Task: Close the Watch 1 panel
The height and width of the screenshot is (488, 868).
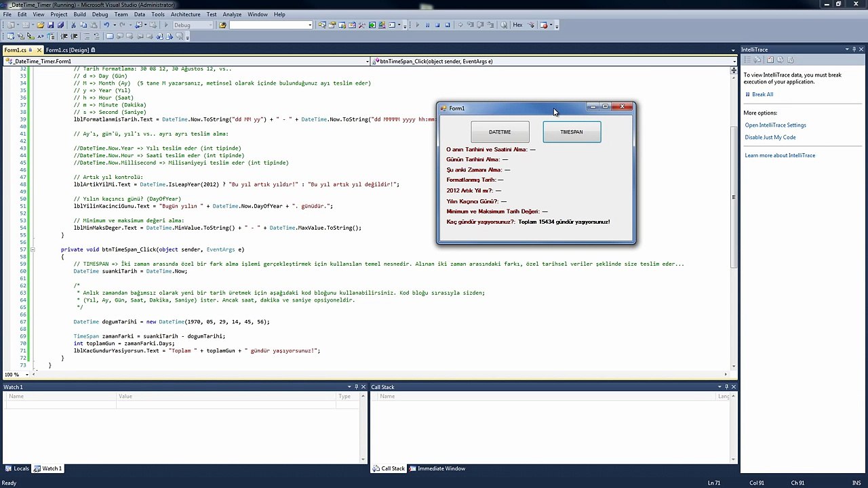Action: [x=363, y=387]
